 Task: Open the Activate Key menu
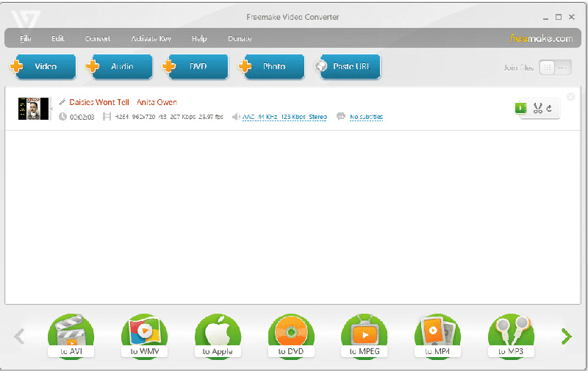(151, 39)
